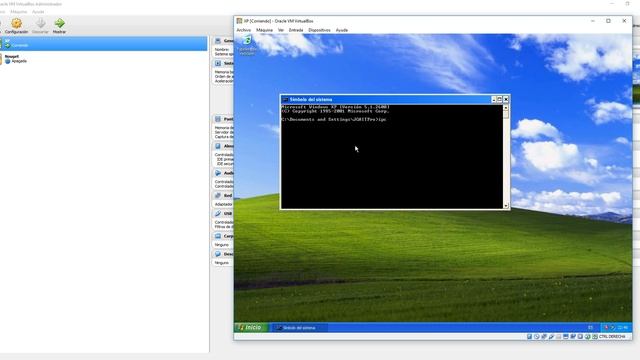Image resolution: width=640 pixels, height=360 pixels.
Task: Click scroll-down arrow in command prompt window
Action: pyautogui.click(x=506, y=206)
